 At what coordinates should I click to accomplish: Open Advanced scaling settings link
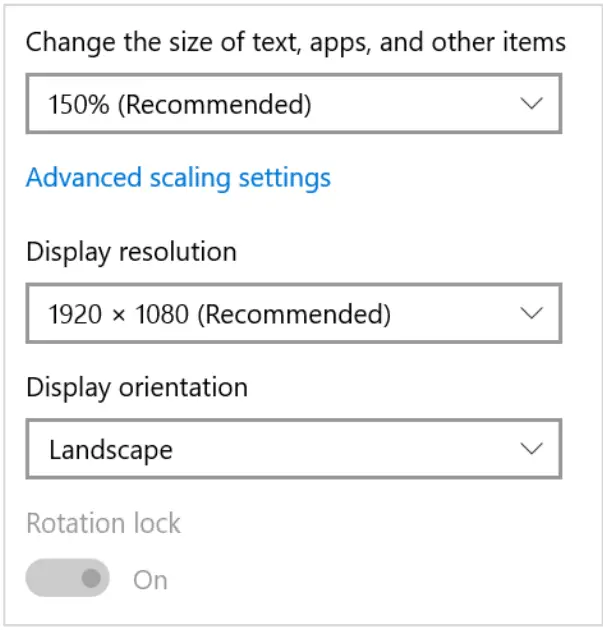coord(178,178)
